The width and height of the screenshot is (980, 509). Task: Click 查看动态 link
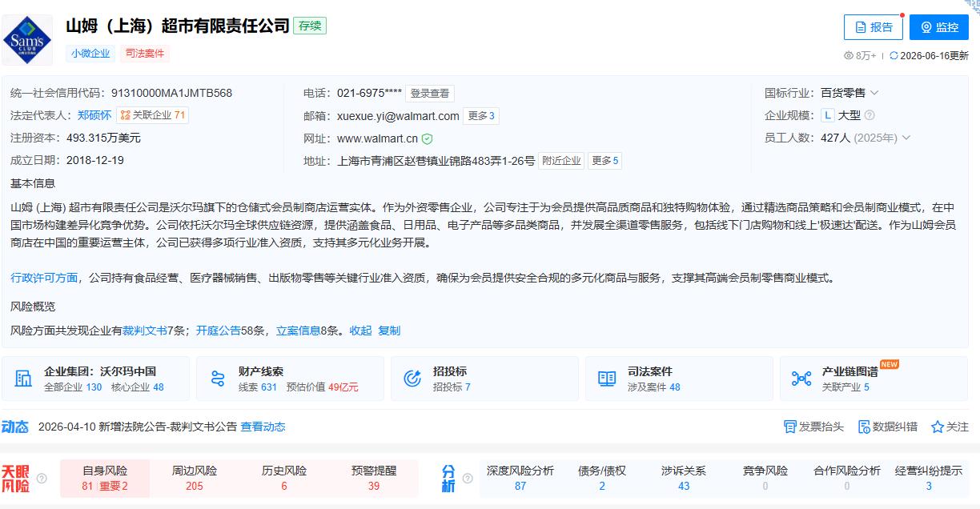(263, 427)
